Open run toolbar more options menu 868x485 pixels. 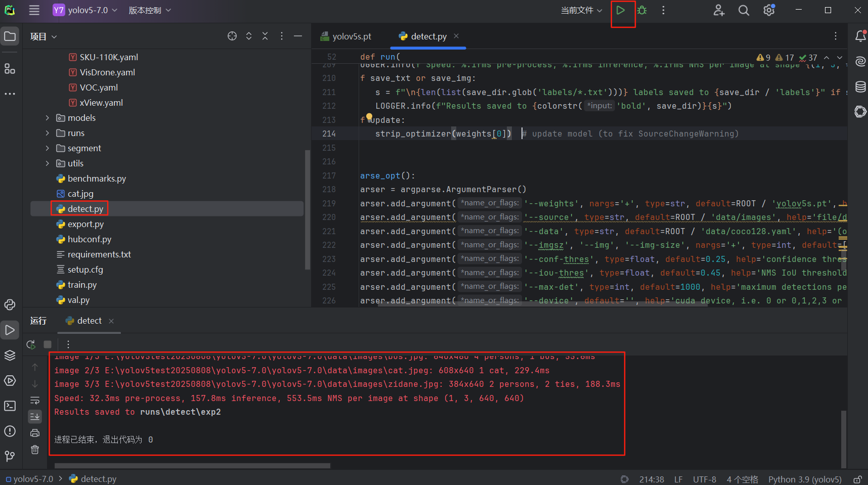[x=68, y=344]
